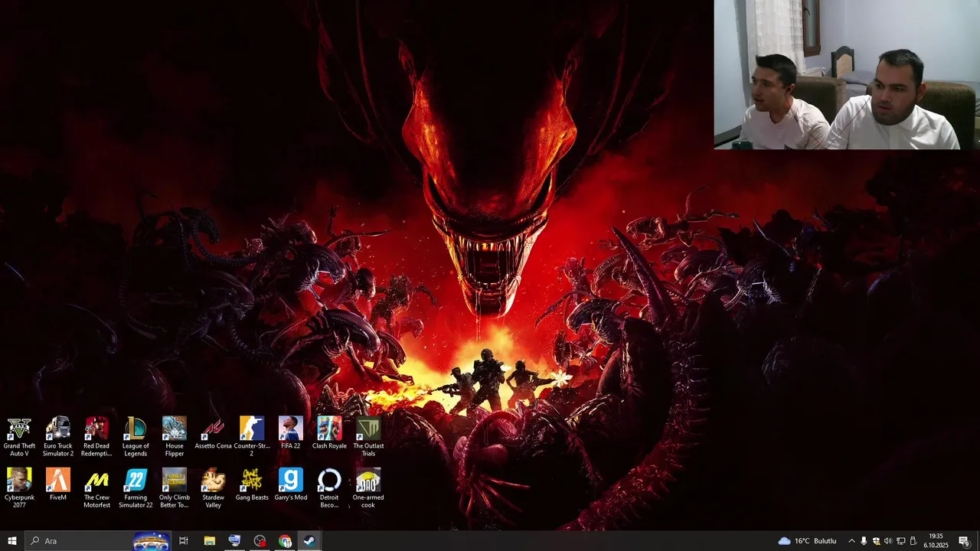
Task: Open Grand Theft Auto V desktop shortcut
Action: pos(19,437)
